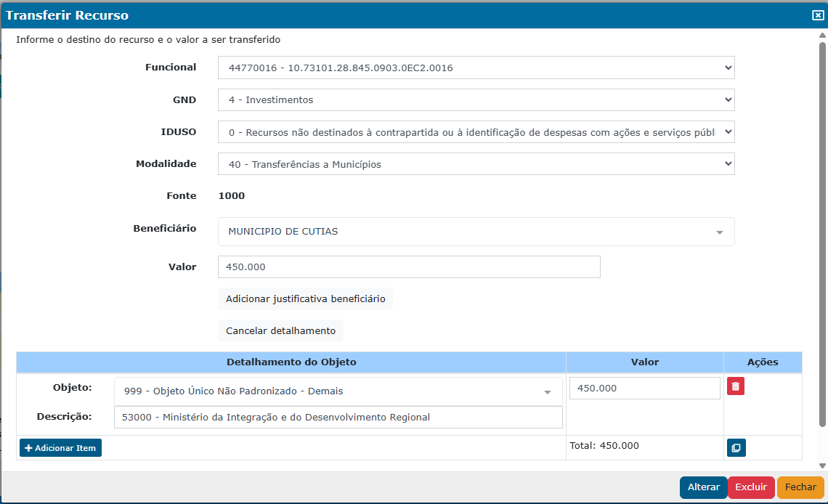Viewport: 828px width, 504px height.
Task: Close the Transferir Recurso dialog window
Action: pos(818,15)
